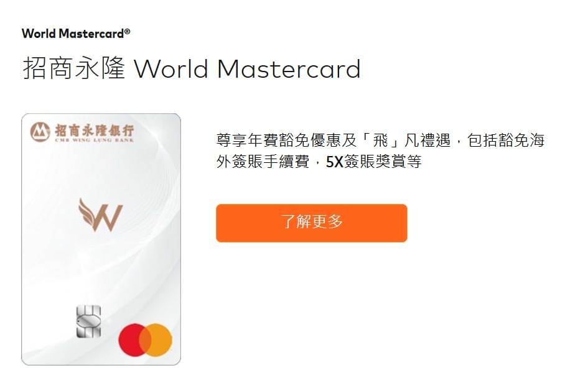The image size is (588, 383).
Task: Click the 「飛」 character in description
Action: tap(380, 140)
